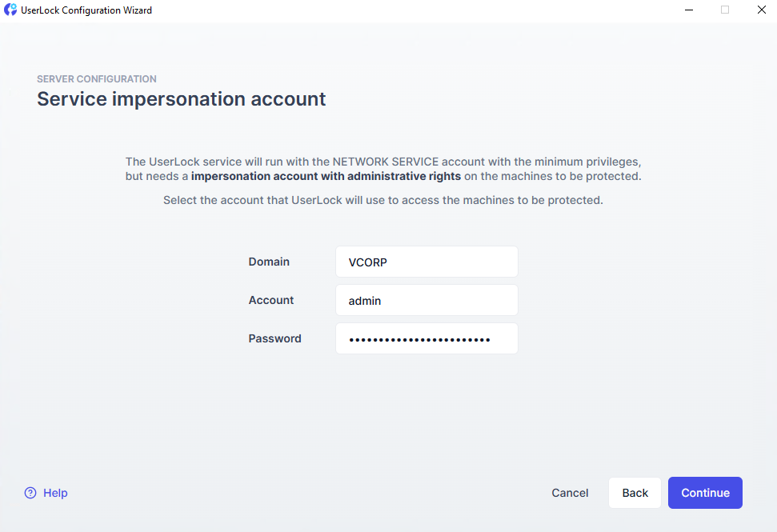Click the Service impersonation account heading

click(x=182, y=99)
